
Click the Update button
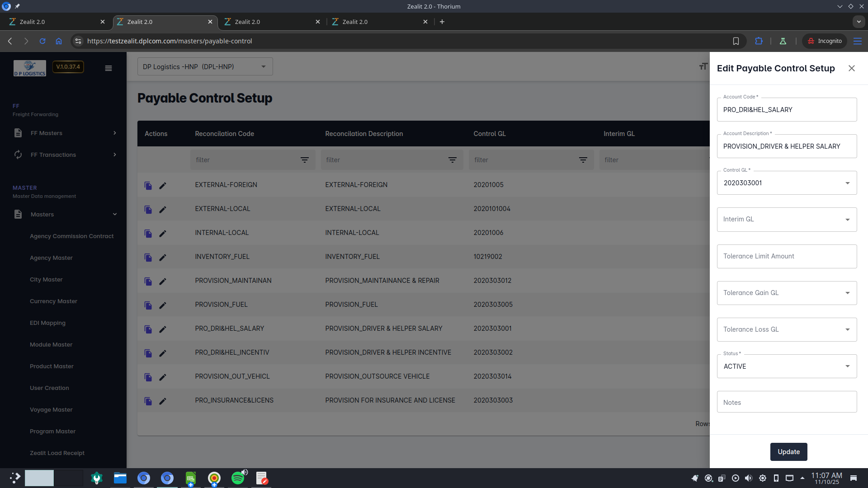788,452
